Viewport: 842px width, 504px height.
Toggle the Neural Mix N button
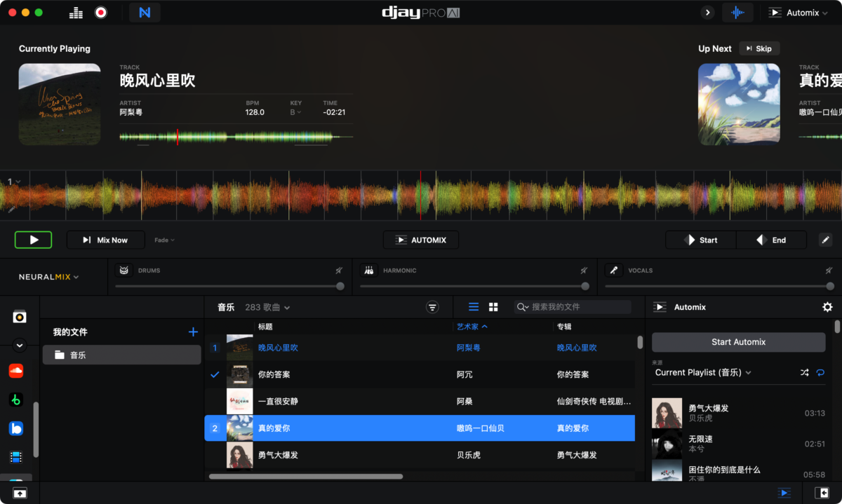point(145,13)
